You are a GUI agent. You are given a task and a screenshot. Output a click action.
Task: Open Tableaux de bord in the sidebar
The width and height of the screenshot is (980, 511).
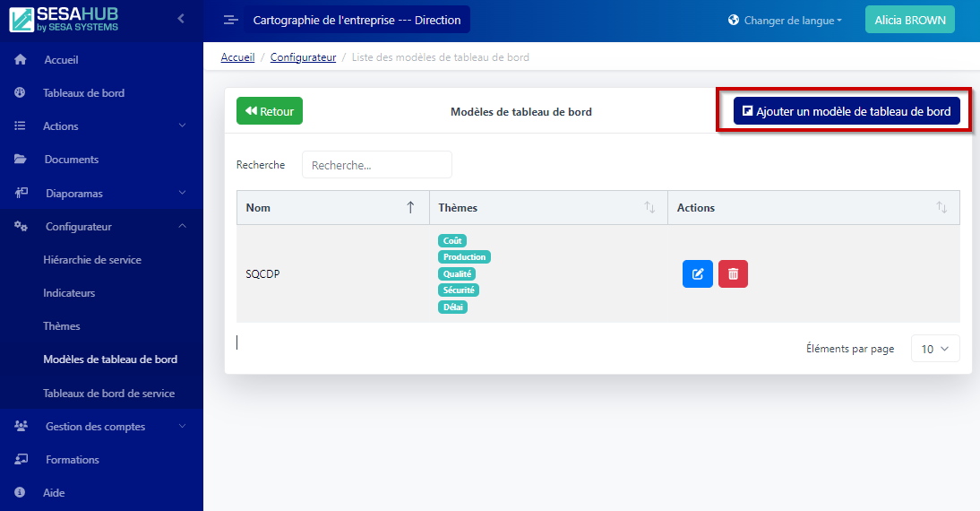(x=83, y=92)
